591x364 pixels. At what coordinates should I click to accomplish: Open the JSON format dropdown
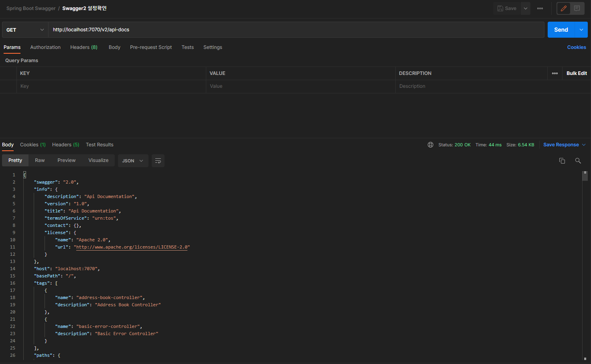[x=133, y=161]
